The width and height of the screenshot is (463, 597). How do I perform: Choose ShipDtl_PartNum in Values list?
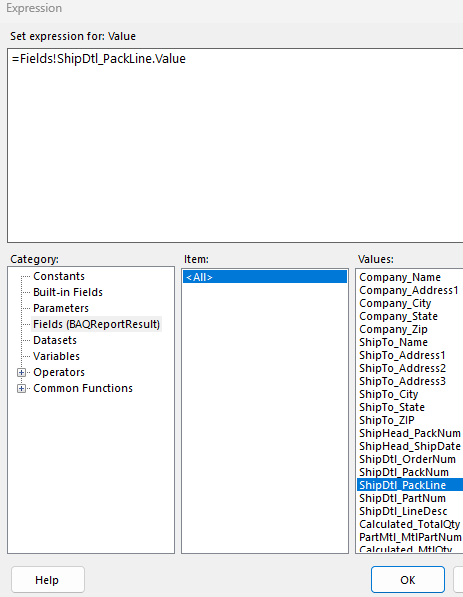point(402,498)
